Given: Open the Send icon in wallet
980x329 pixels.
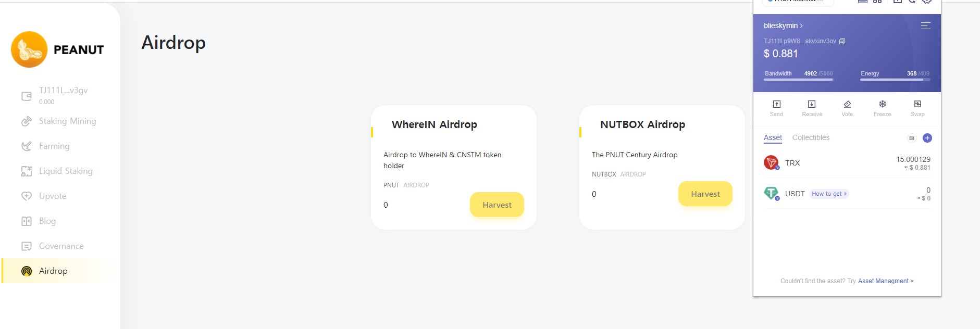Looking at the screenshot, I should tap(776, 105).
